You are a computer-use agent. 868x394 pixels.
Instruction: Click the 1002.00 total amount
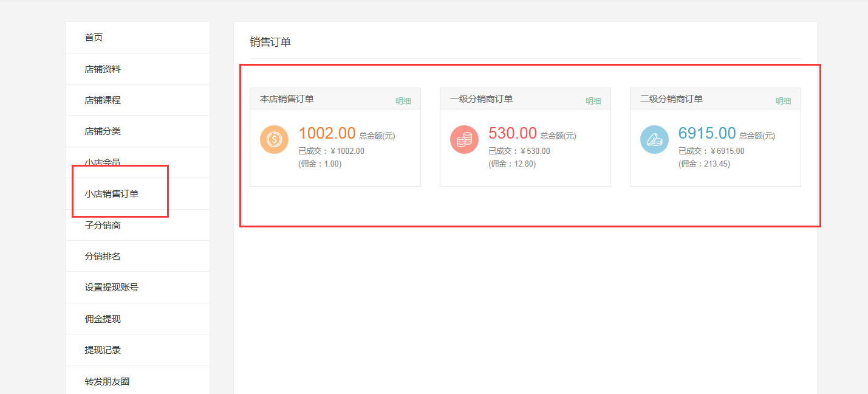click(x=327, y=133)
